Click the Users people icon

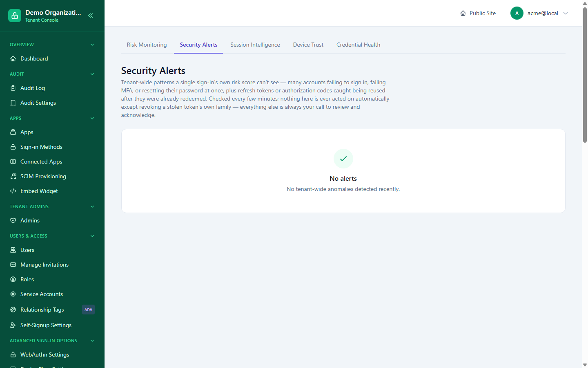(13, 250)
